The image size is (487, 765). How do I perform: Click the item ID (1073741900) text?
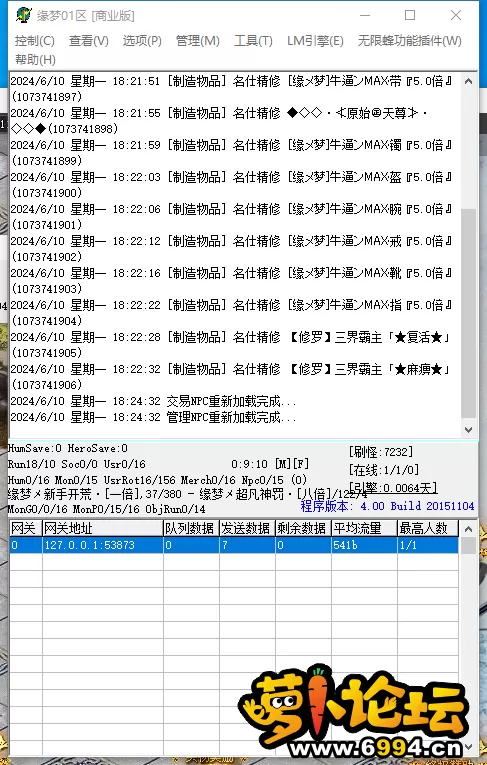[47, 193]
